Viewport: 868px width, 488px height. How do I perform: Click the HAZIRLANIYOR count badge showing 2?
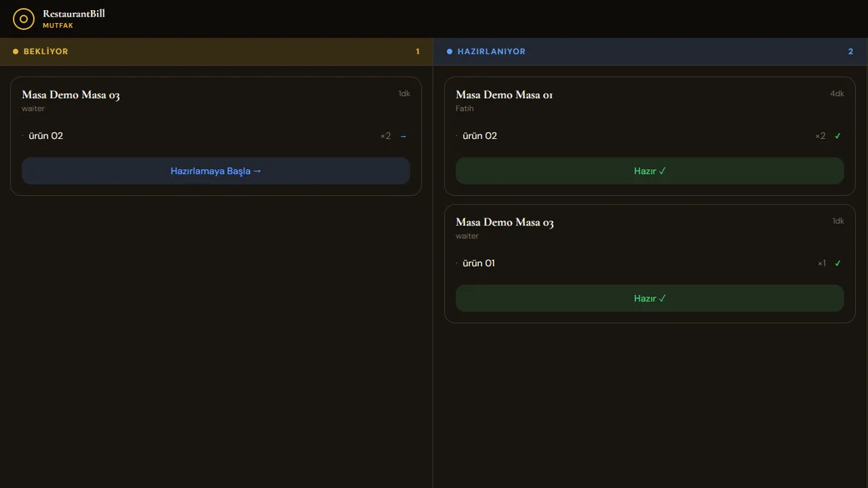(851, 52)
